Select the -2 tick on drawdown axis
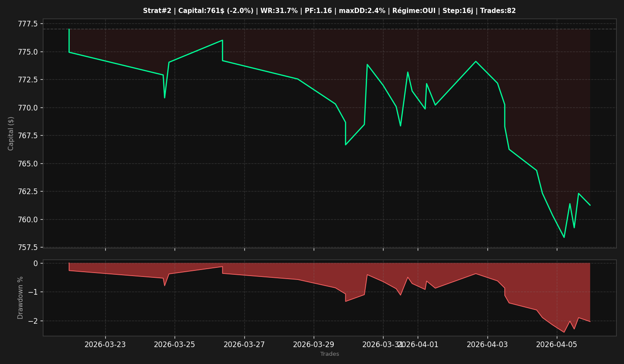 pos(33,321)
